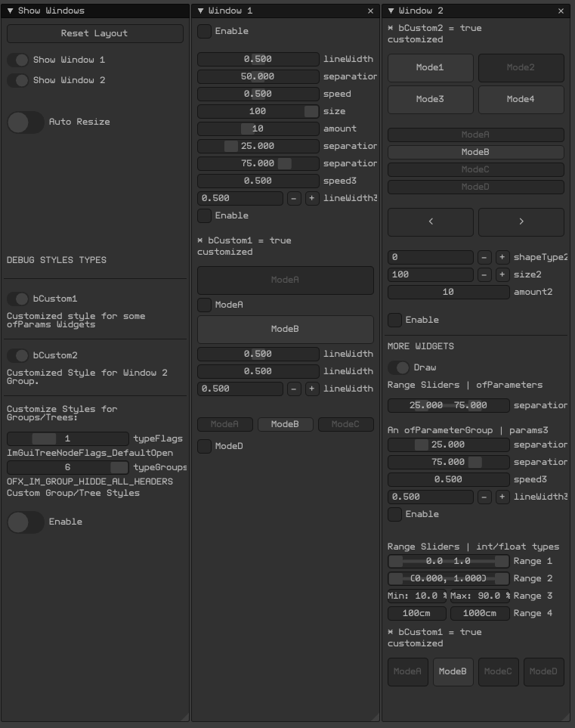Collapse Window 1 using its header triangle
575x728 pixels.
point(200,11)
